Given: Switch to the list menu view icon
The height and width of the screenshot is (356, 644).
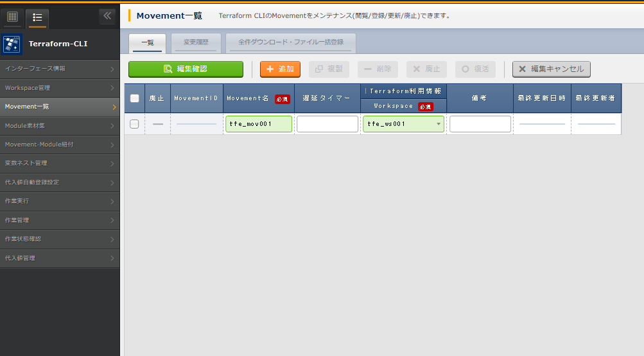Looking at the screenshot, I should (x=37, y=17).
